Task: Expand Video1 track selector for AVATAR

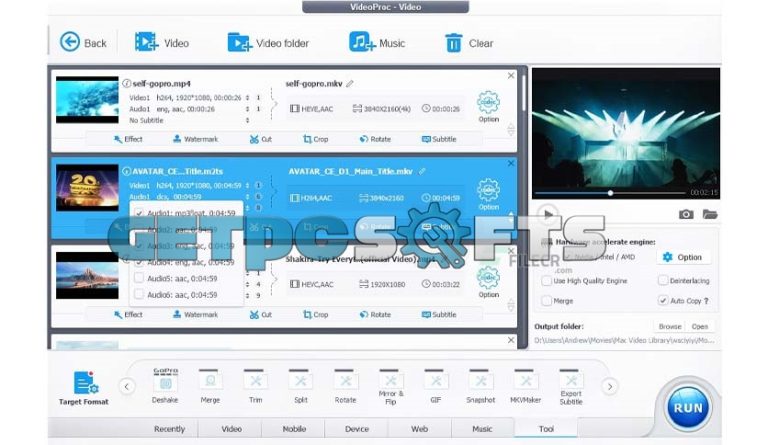Action: pyautogui.click(x=247, y=186)
